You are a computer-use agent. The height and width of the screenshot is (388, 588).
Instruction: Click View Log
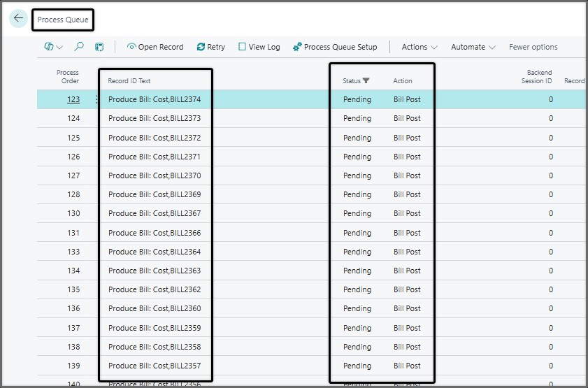click(x=259, y=47)
